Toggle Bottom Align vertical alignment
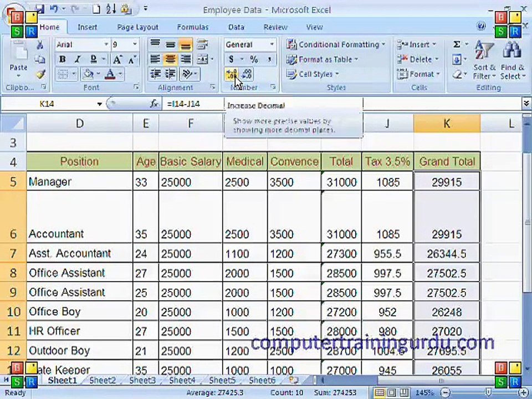 (186, 44)
